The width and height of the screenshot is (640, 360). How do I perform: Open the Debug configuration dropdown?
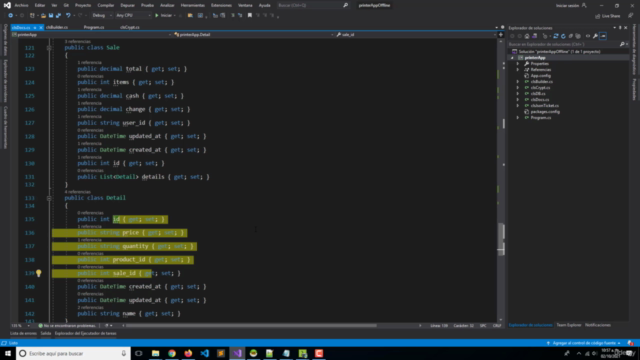click(x=102, y=16)
